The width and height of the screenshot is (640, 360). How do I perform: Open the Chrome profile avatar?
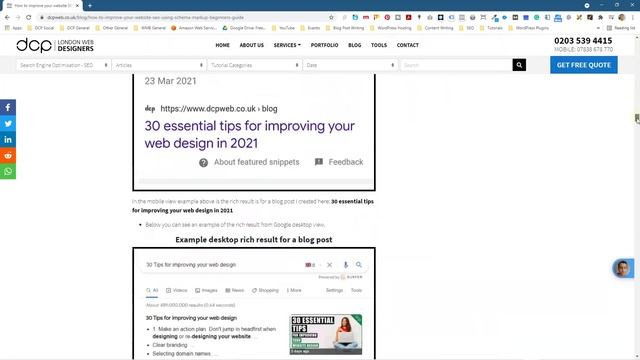pos(622,18)
